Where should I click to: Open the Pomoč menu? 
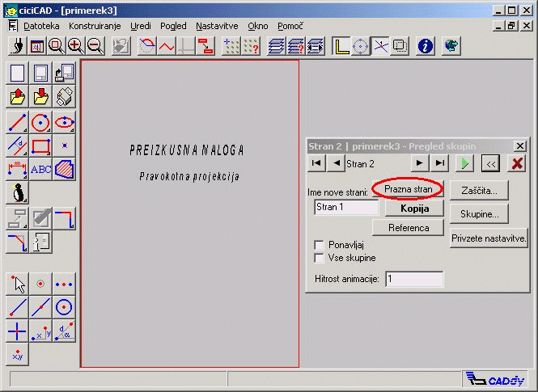290,26
